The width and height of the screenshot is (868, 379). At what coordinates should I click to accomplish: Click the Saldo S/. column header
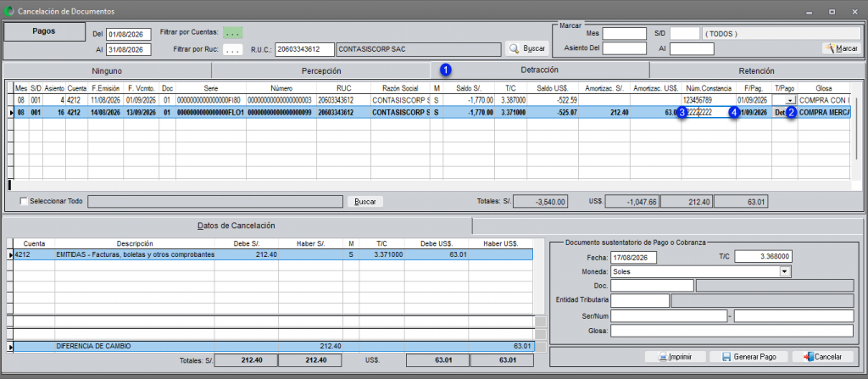(x=470, y=88)
